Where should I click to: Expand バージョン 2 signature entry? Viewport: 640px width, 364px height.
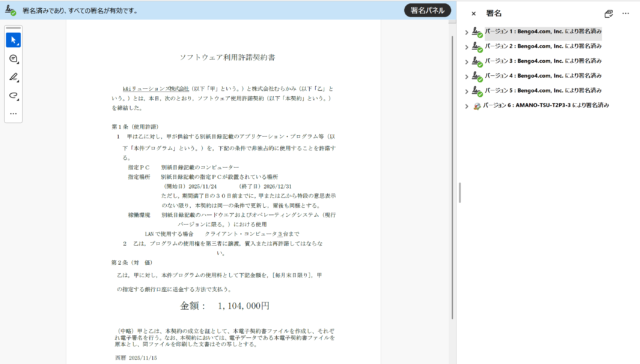[x=467, y=47]
